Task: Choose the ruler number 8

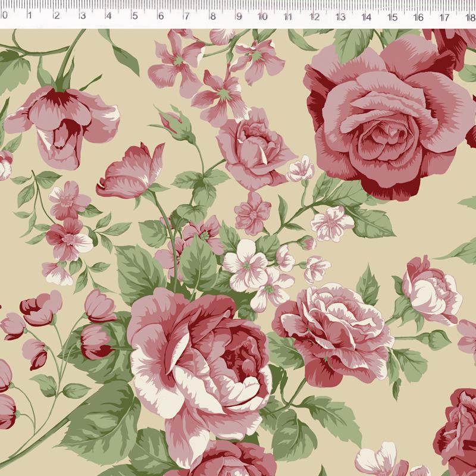Action: click(x=213, y=16)
